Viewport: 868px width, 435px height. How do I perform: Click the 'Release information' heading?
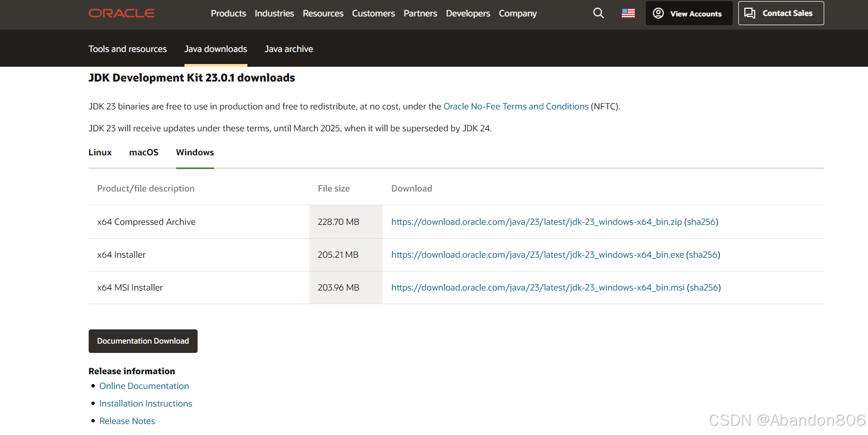(x=132, y=371)
